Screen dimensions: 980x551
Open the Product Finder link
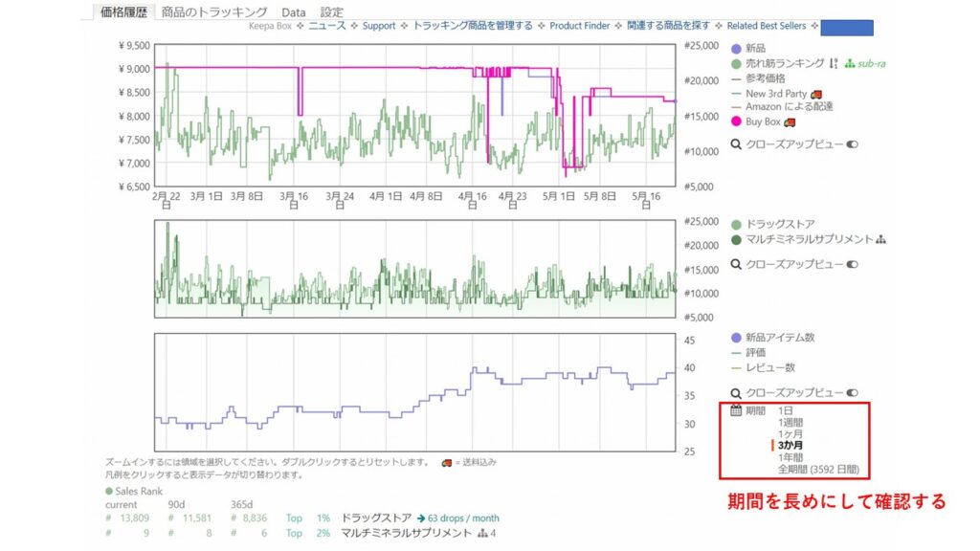click(x=579, y=26)
